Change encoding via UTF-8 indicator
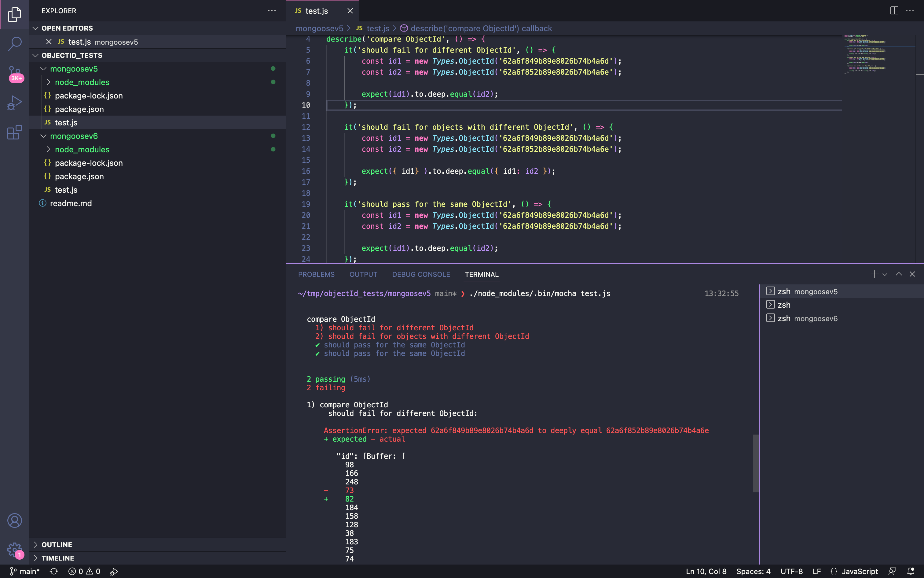 pos(791,571)
